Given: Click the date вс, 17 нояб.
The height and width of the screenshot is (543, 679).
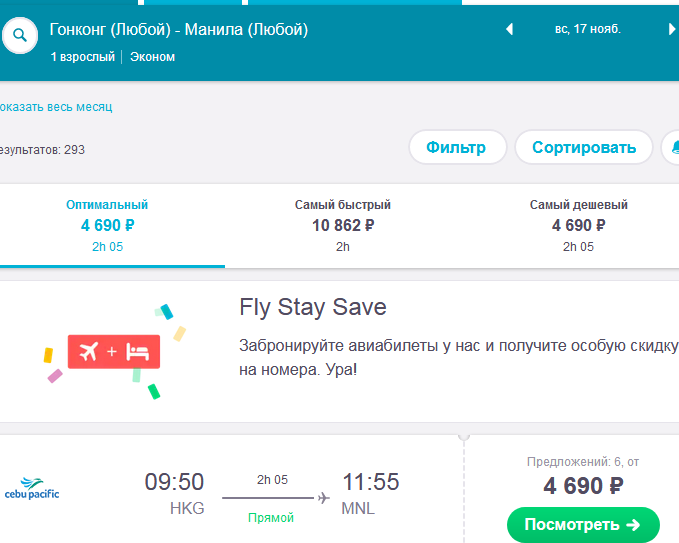Looking at the screenshot, I should pos(588,29).
